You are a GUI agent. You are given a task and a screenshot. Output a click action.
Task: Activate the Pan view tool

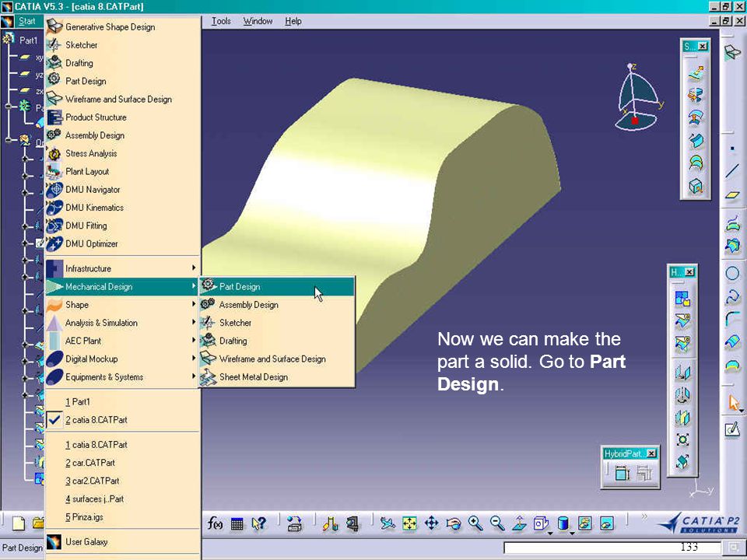coord(432,523)
